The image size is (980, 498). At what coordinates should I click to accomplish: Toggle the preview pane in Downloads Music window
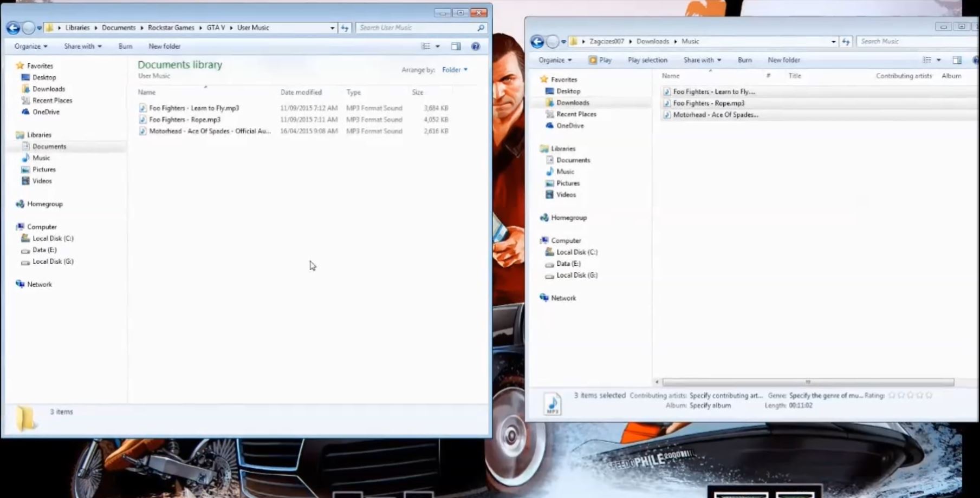point(957,60)
